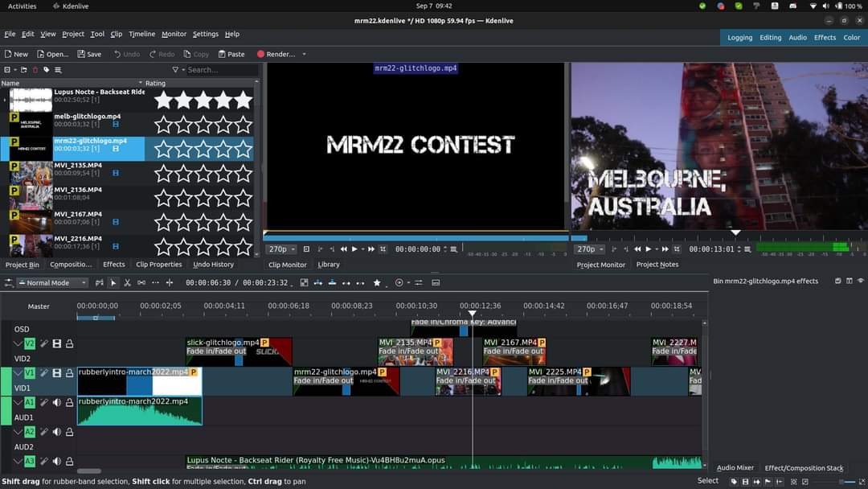Select the razor (cut) tool in timeline toolbar

[x=127, y=282]
